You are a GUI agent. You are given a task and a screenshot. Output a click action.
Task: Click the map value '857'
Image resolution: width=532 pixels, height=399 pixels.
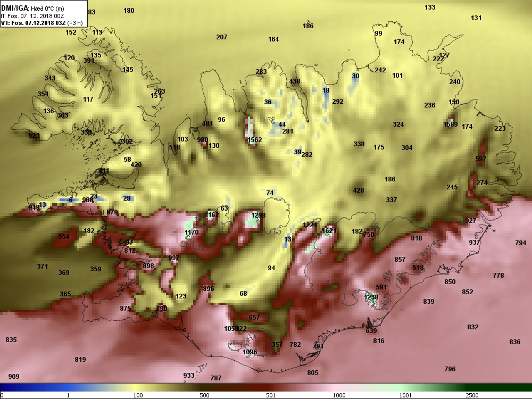tap(400, 260)
